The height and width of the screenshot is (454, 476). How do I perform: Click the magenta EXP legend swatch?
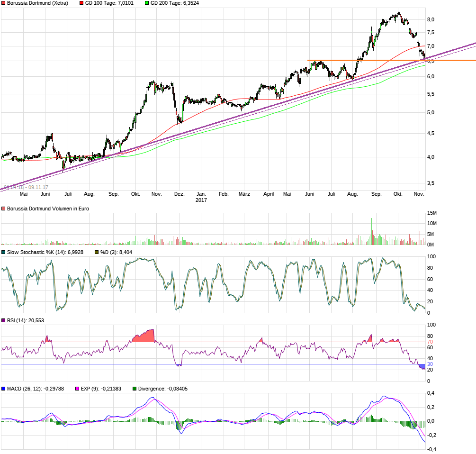tap(77, 389)
